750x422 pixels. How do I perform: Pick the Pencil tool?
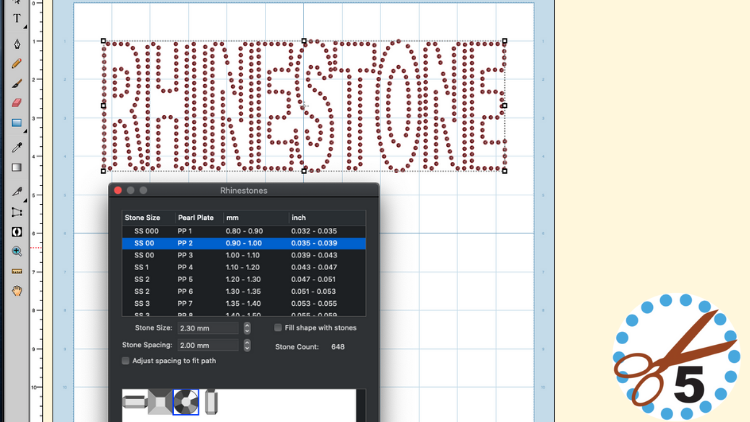(x=17, y=63)
